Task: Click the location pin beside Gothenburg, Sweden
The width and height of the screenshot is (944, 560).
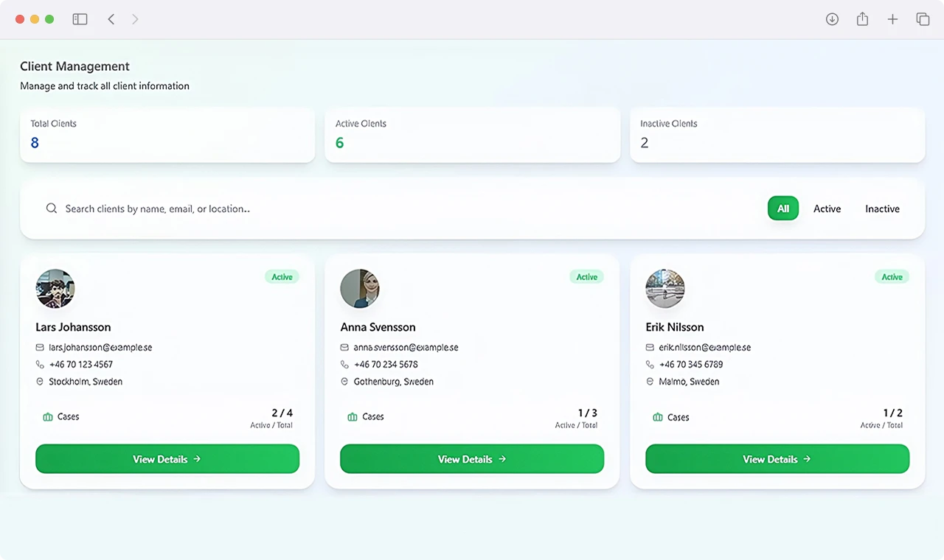Action: point(344,382)
